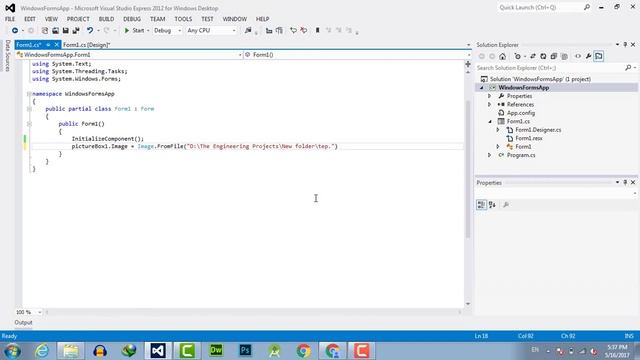Open the Data Sources side tab
The image size is (640, 360).
click(x=7, y=56)
